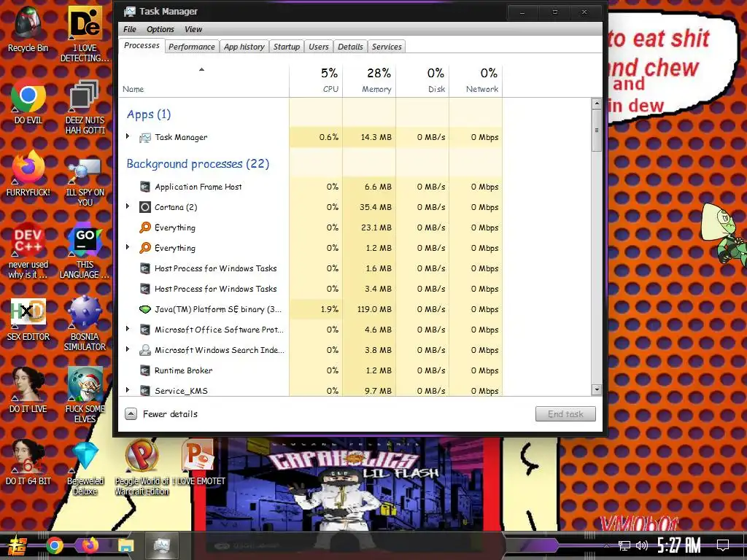Collapse to Fewer details view

[x=161, y=414]
